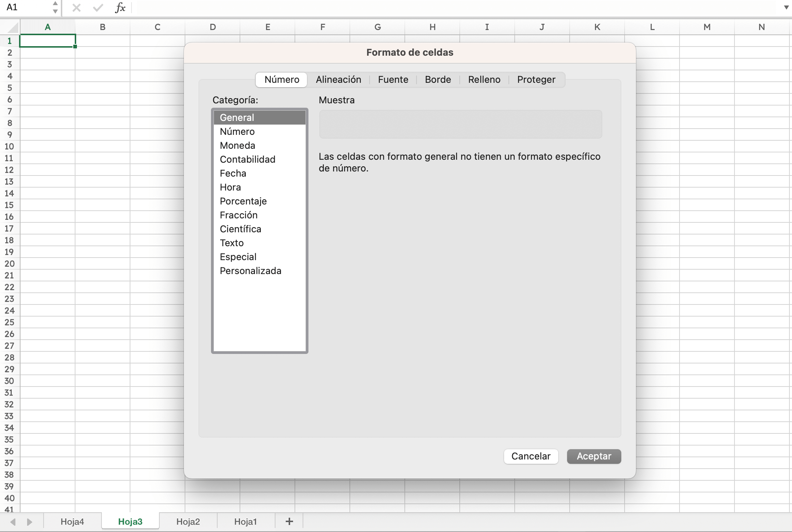Switch to the Hoja4 sheet tab
This screenshot has width=792, height=532.
tap(72, 521)
